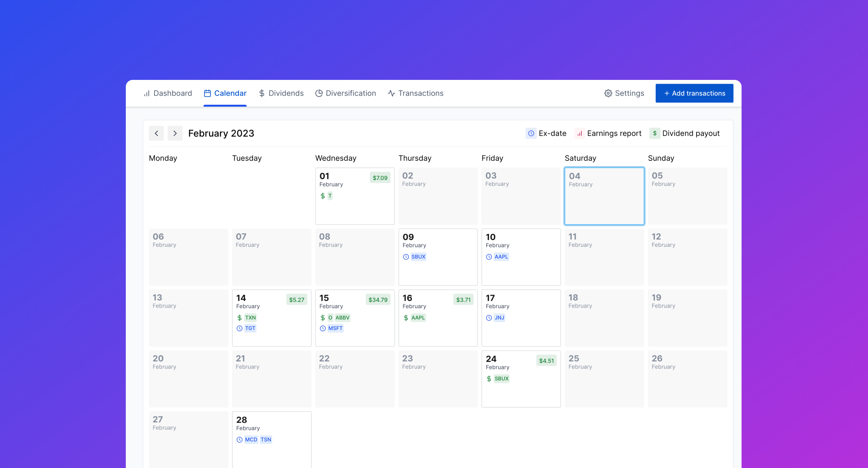Click the dollar icon on February 16
Viewport: 868px width, 468px height.
(x=406, y=318)
